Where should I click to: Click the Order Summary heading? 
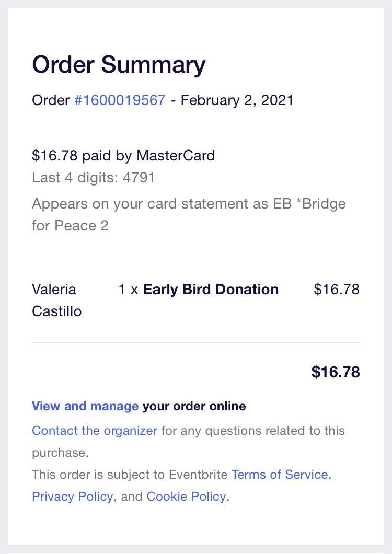click(119, 65)
